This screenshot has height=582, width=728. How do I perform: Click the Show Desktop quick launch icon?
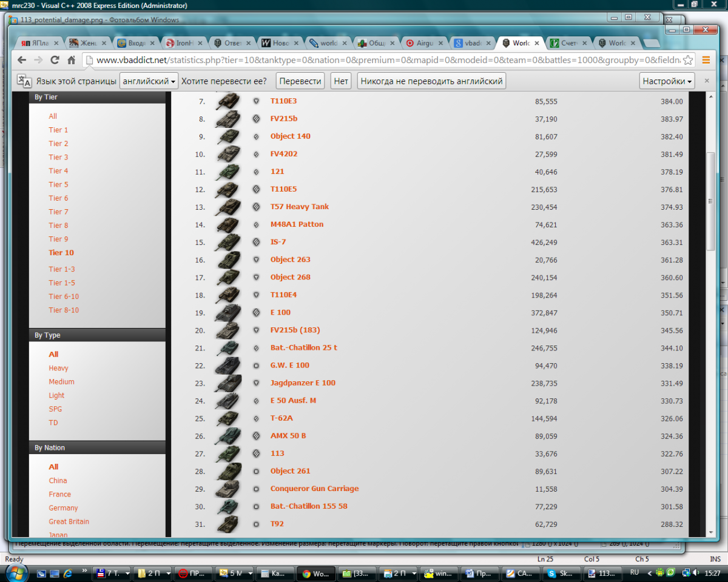pos(55,573)
